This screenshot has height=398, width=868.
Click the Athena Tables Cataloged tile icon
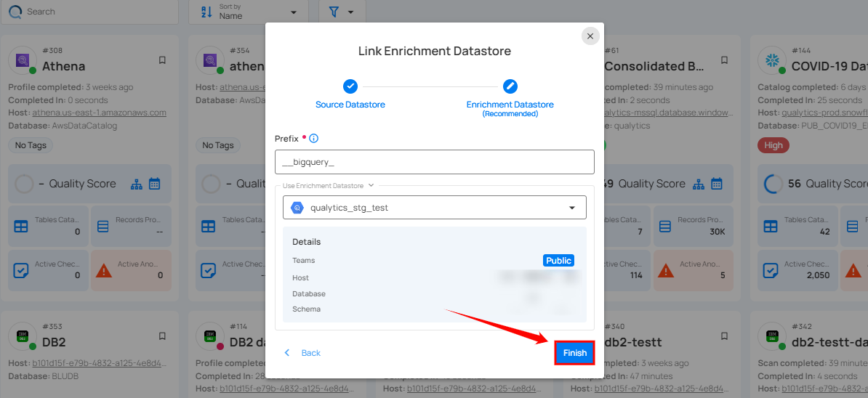point(21,227)
